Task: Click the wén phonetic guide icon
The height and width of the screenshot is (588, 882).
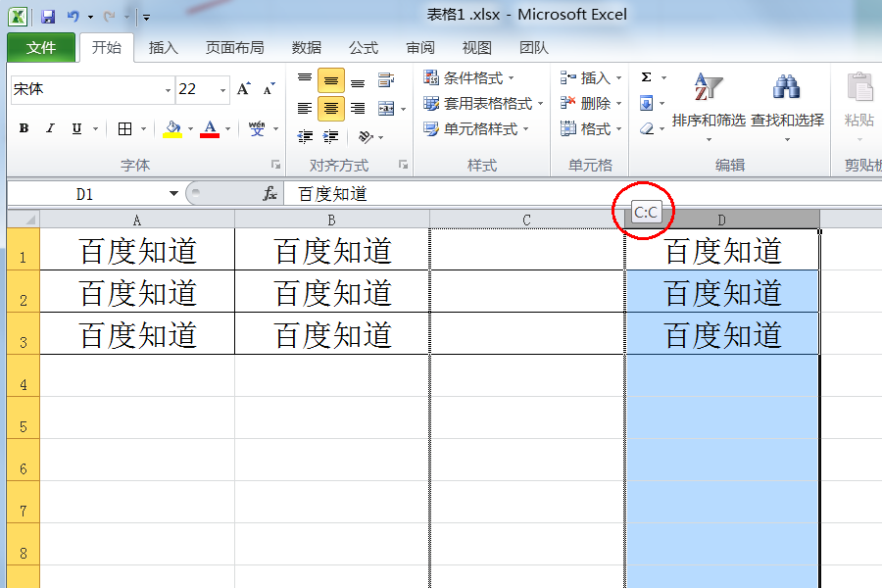Action: (257, 128)
